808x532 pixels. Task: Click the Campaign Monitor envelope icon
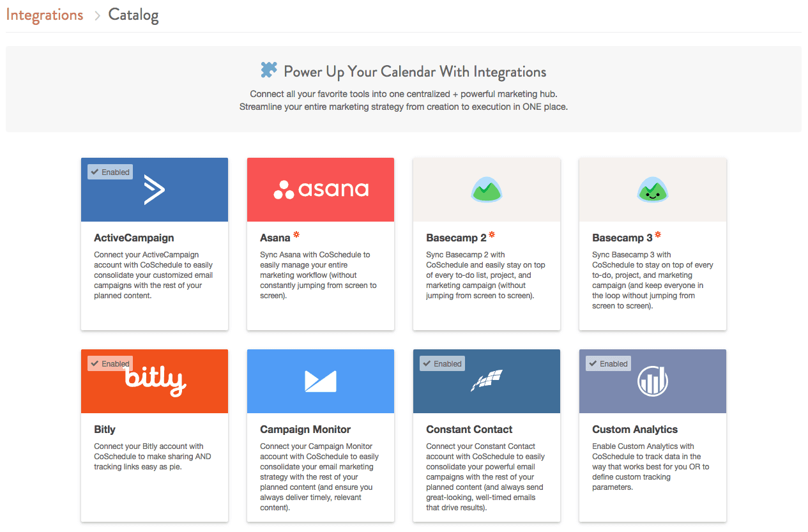coord(321,381)
